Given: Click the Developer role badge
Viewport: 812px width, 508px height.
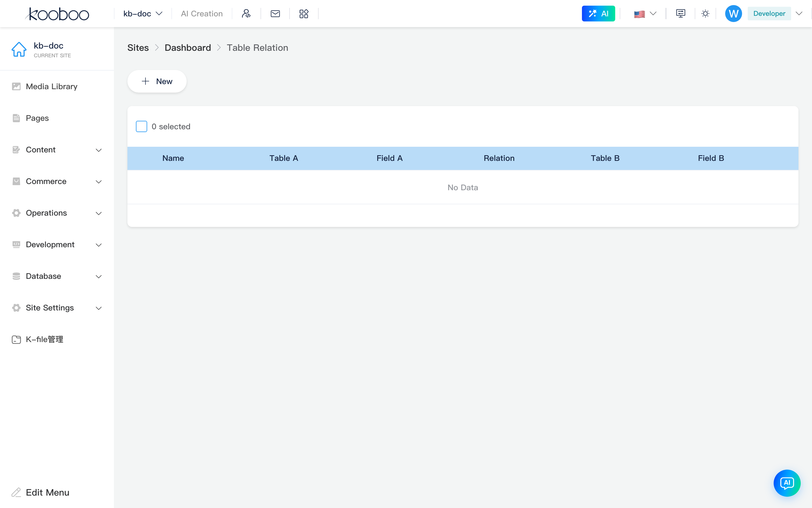Looking at the screenshot, I should [769, 14].
